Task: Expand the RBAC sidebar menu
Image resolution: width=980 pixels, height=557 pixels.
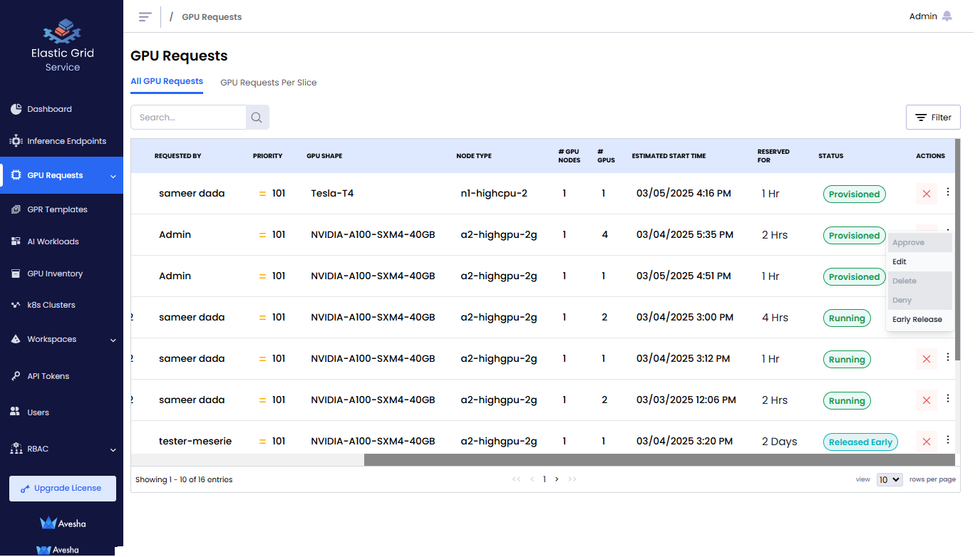Action: tap(61, 449)
